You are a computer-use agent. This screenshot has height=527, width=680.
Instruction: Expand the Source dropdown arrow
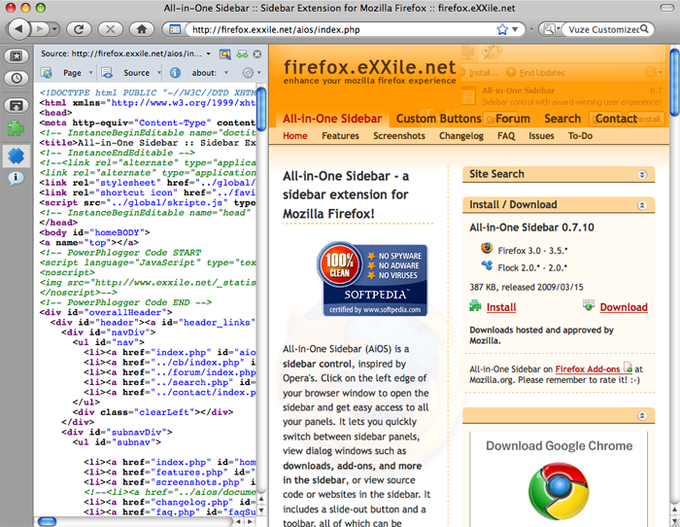point(159,72)
